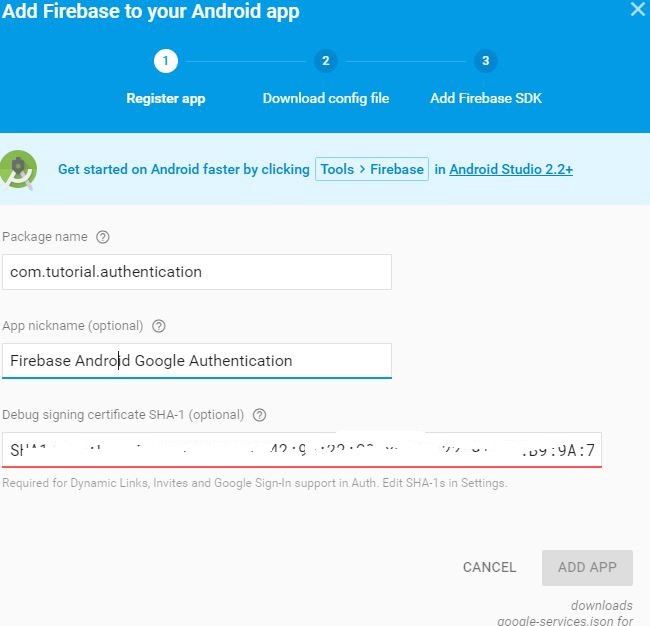Open help icon beside App nickname
This screenshot has height=626, width=650.
point(159,326)
